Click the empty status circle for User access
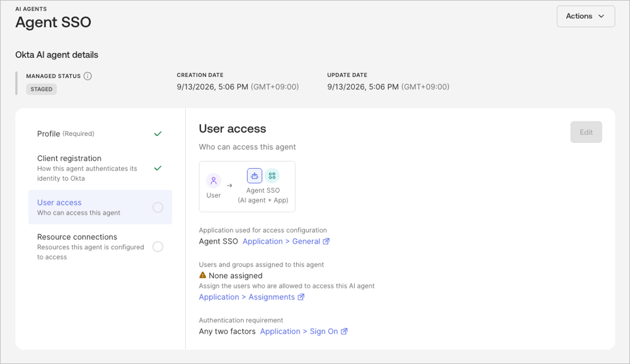Image resolution: width=630 pixels, height=364 pixels. 158,207
